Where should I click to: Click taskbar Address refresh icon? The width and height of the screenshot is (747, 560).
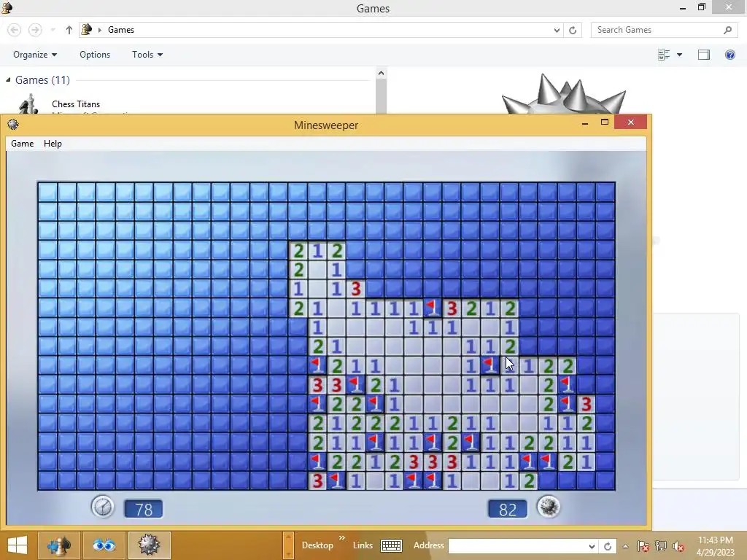(608, 546)
